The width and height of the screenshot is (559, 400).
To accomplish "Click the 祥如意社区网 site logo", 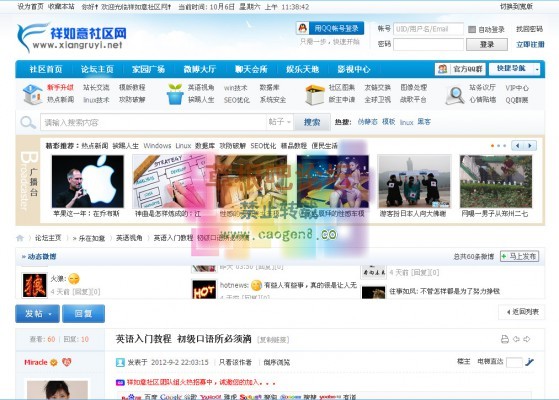I will click(x=71, y=37).
